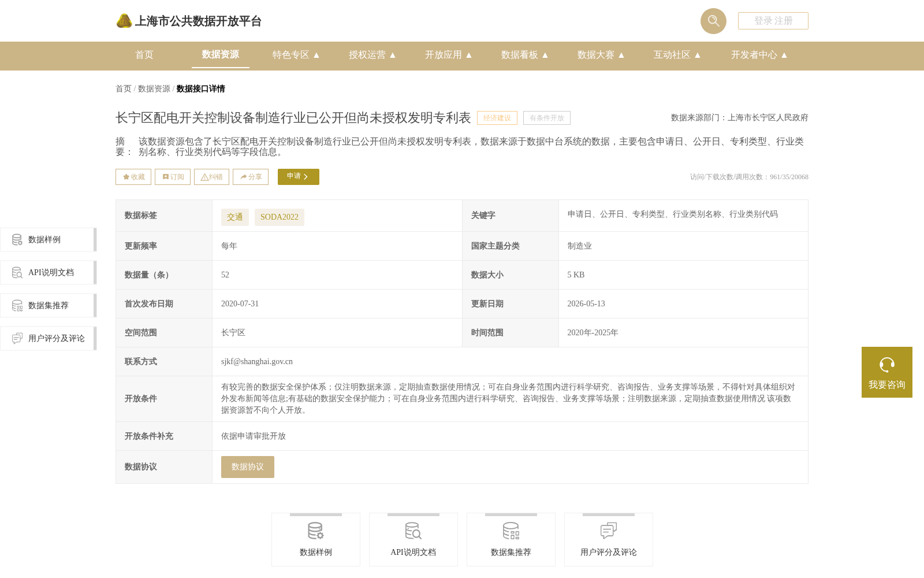Click 用户评分及评论 sidebar label

(57, 339)
